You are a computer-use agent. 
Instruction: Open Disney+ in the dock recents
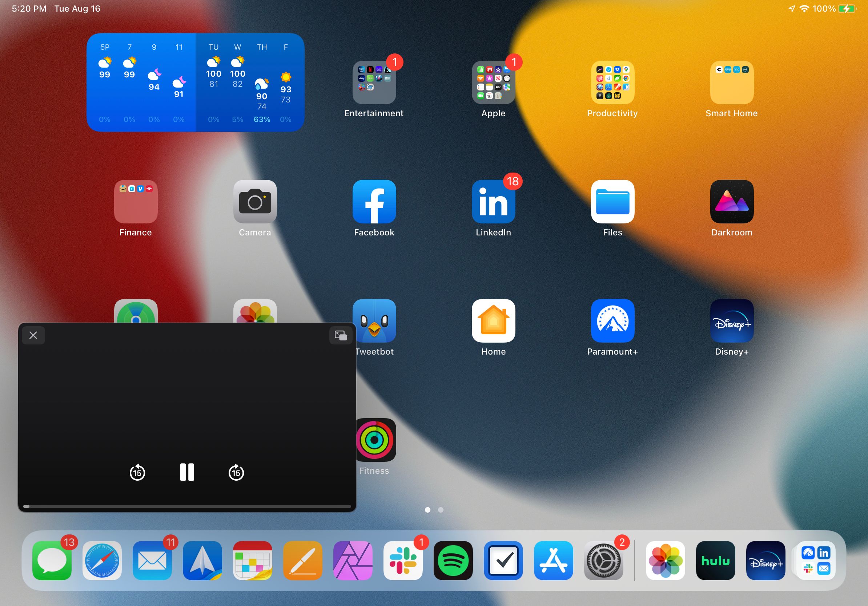[766, 560]
